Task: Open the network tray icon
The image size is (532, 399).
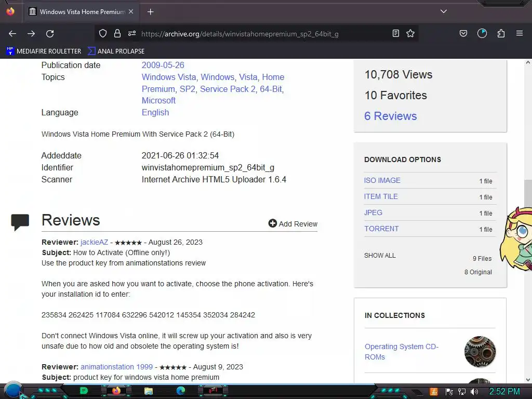Action: click(462, 392)
